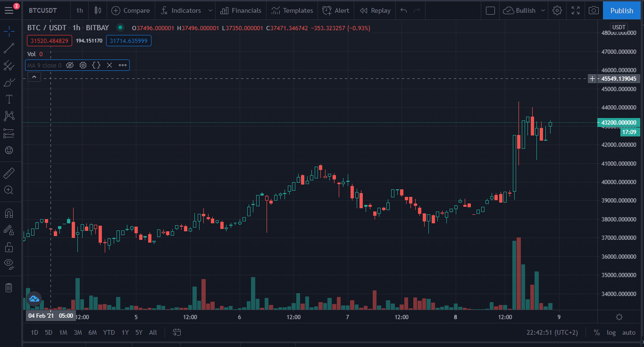Toggle log scale at bottom right
644x347 pixels.
611,332
